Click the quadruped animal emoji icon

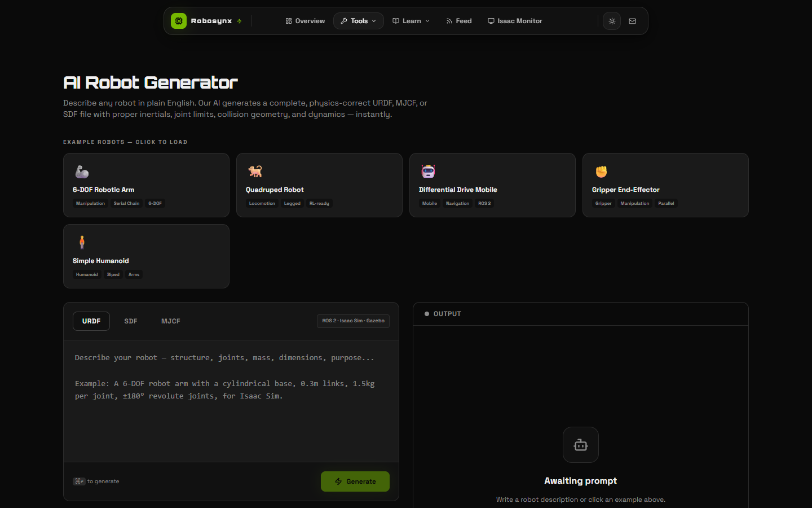(255, 171)
